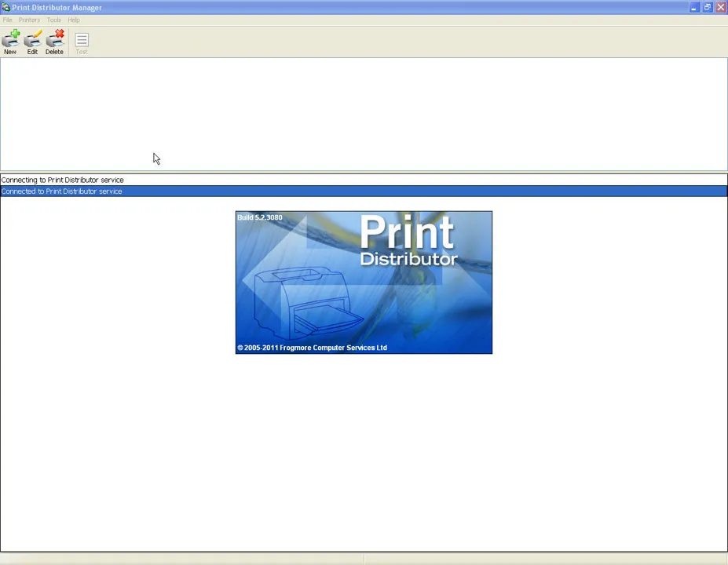The height and width of the screenshot is (565, 728).
Task: Select the highlighted 'Connected to Print Distributor service' entry
Action: (x=364, y=191)
